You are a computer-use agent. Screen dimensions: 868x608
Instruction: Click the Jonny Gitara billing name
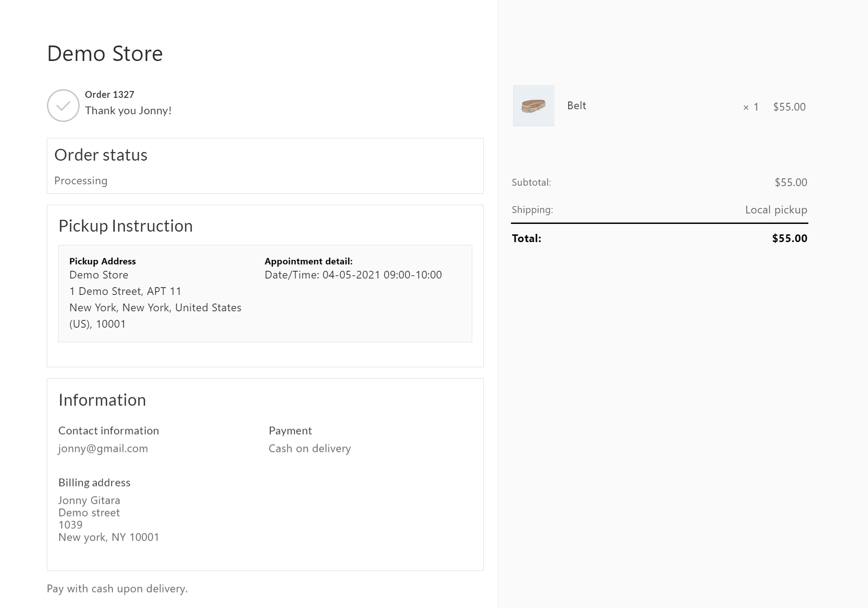(x=89, y=500)
